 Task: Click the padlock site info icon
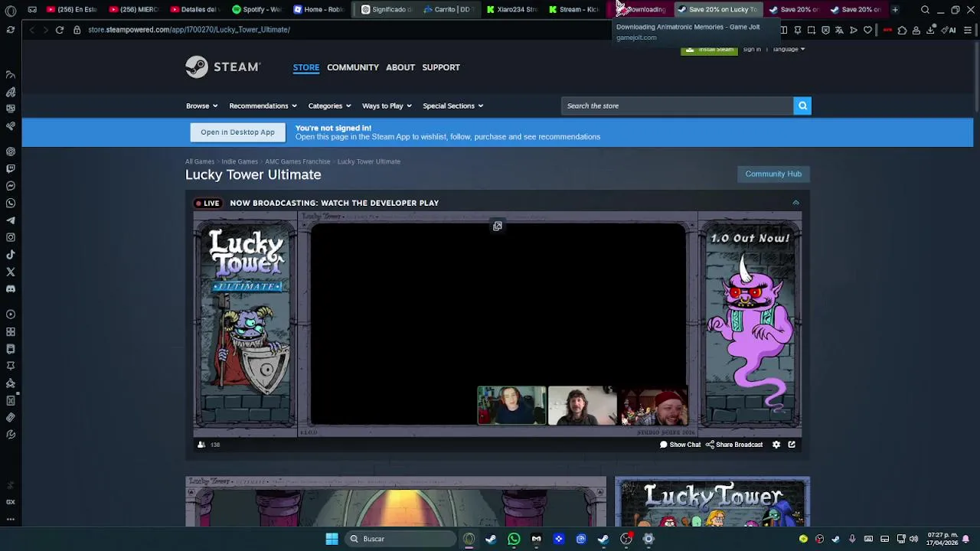click(77, 30)
